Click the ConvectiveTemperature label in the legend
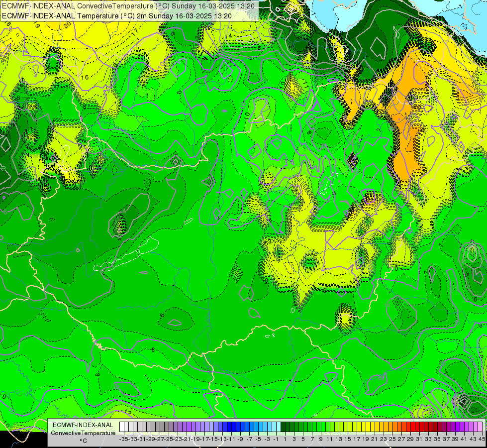 (x=83, y=433)
